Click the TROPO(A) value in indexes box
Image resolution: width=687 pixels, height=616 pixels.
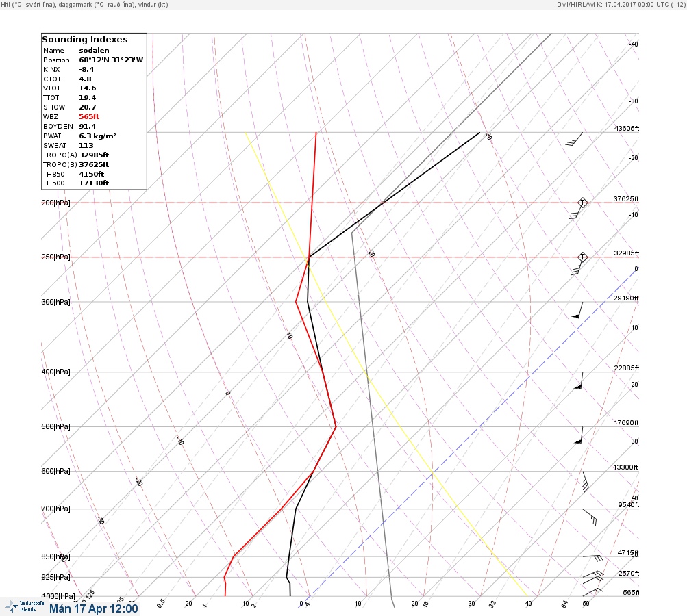[x=94, y=155]
